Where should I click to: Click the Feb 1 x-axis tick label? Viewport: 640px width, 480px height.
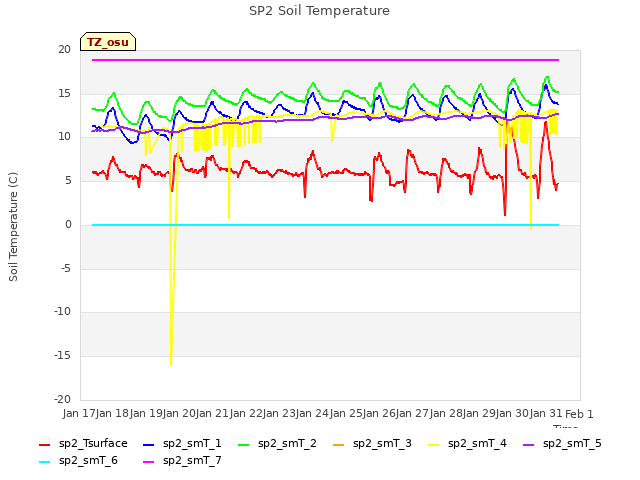click(x=579, y=414)
